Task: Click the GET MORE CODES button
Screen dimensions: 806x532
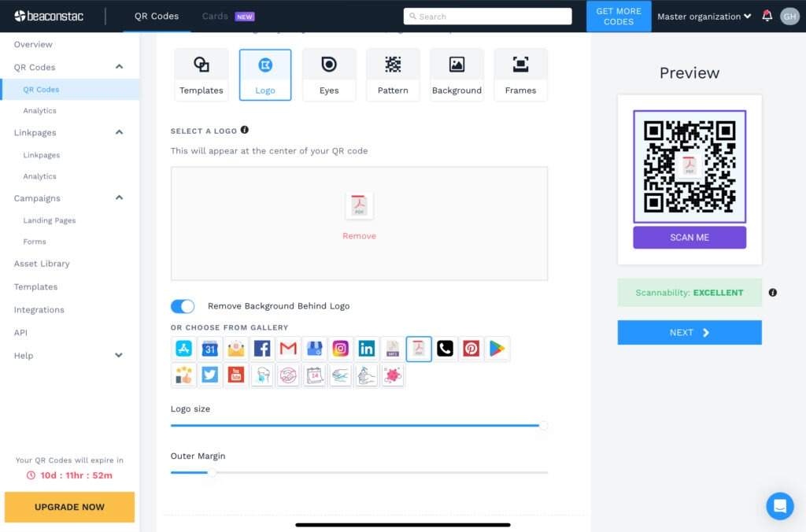Action: [619, 16]
